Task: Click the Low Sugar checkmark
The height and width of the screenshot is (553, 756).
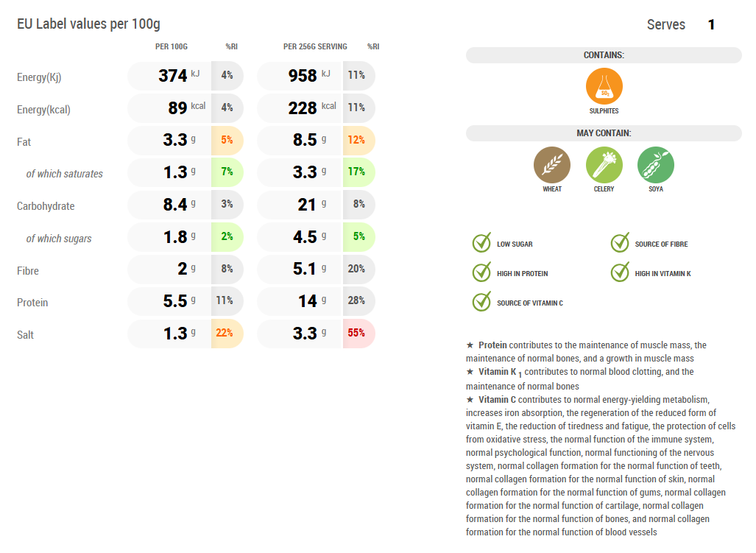Action: pos(481,243)
